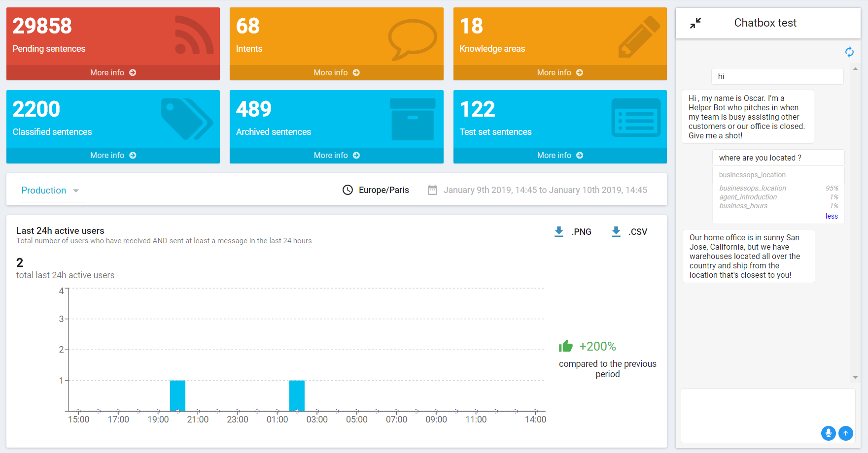Click the tags icon on Classified sentences card
This screenshot has height=453, width=868.
(187, 119)
